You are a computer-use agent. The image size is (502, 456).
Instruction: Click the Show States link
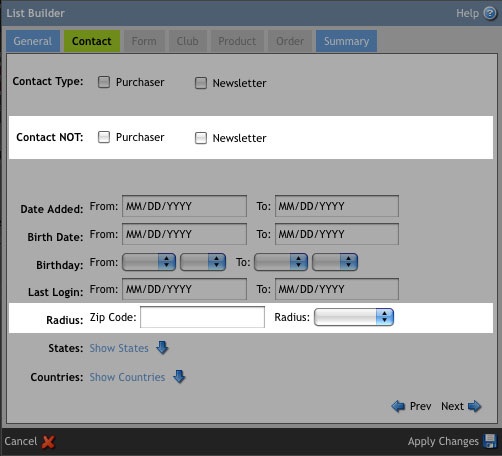pyautogui.click(x=119, y=348)
